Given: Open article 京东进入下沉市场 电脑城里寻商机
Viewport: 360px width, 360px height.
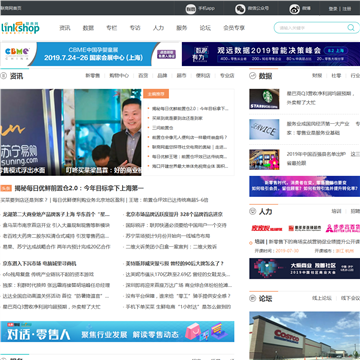Looking at the screenshot, I should click(x=40, y=264).
